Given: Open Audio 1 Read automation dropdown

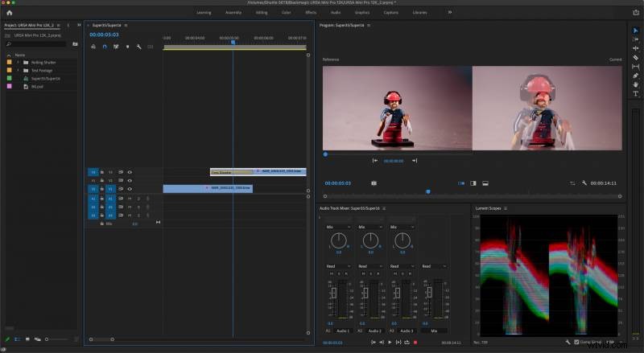Looking at the screenshot, I should point(338,266).
